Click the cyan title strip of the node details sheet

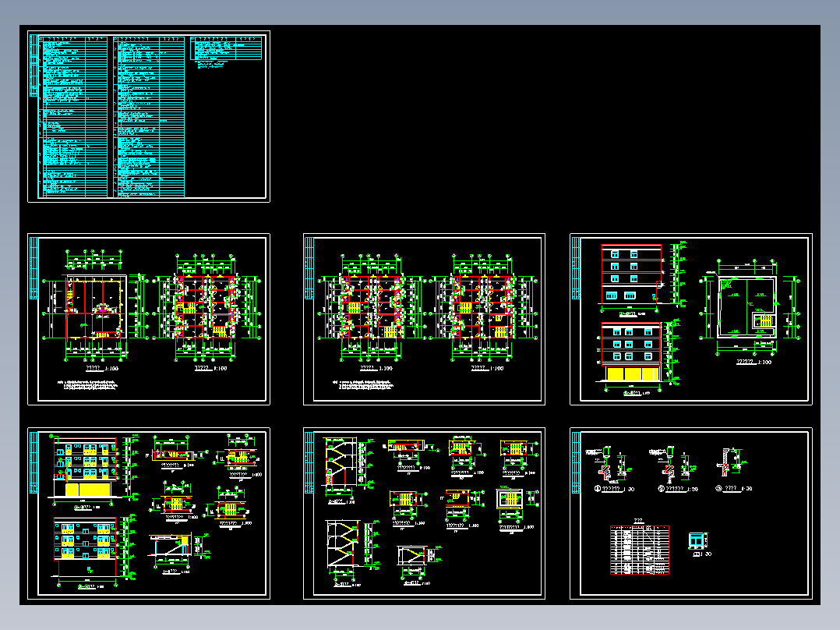click(x=576, y=462)
